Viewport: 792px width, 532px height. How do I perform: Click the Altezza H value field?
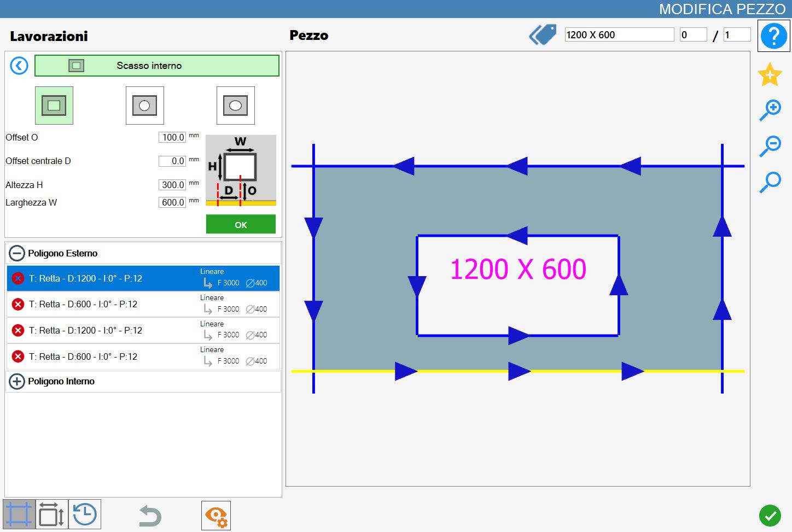click(172, 185)
